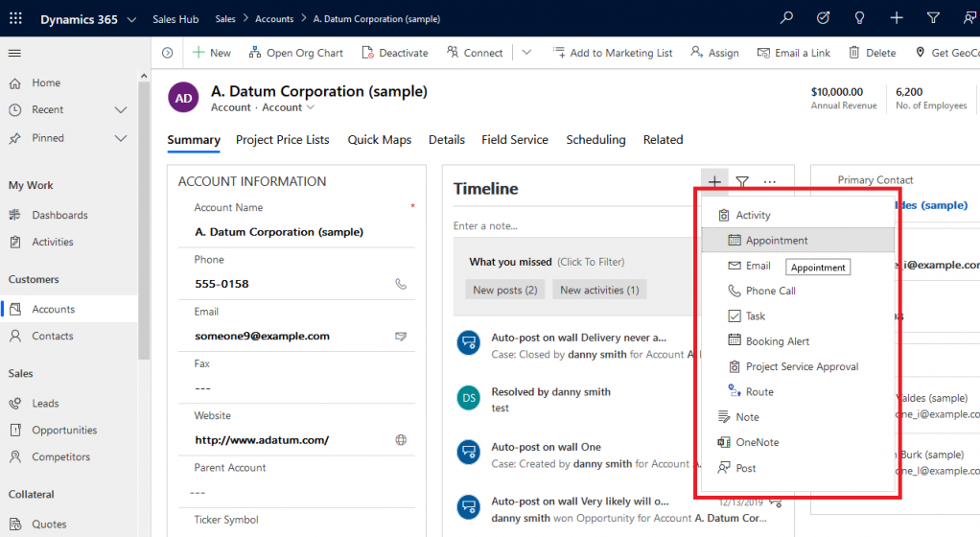Select Appointment from the timeline menu

tap(798, 240)
